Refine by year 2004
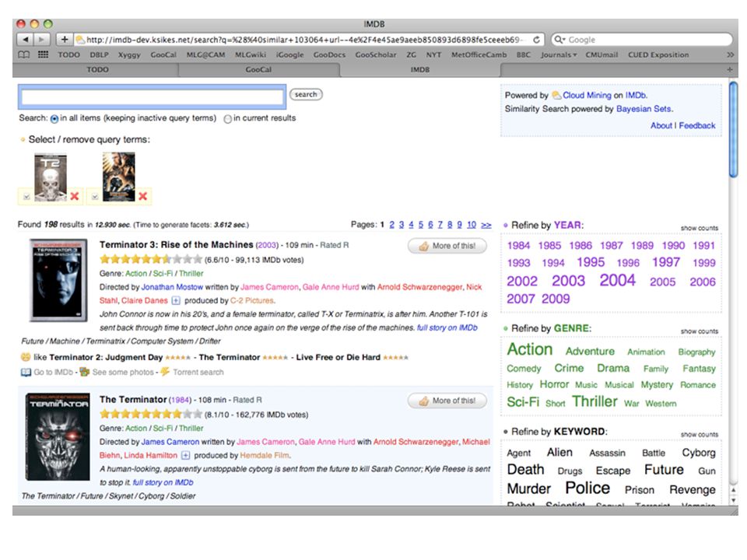 coord(617,280)
